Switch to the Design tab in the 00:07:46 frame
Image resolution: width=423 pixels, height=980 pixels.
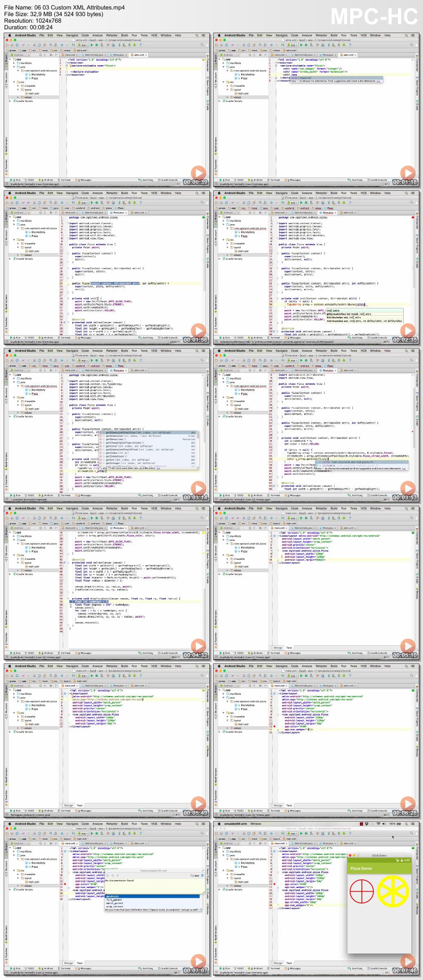coord(278,963)
